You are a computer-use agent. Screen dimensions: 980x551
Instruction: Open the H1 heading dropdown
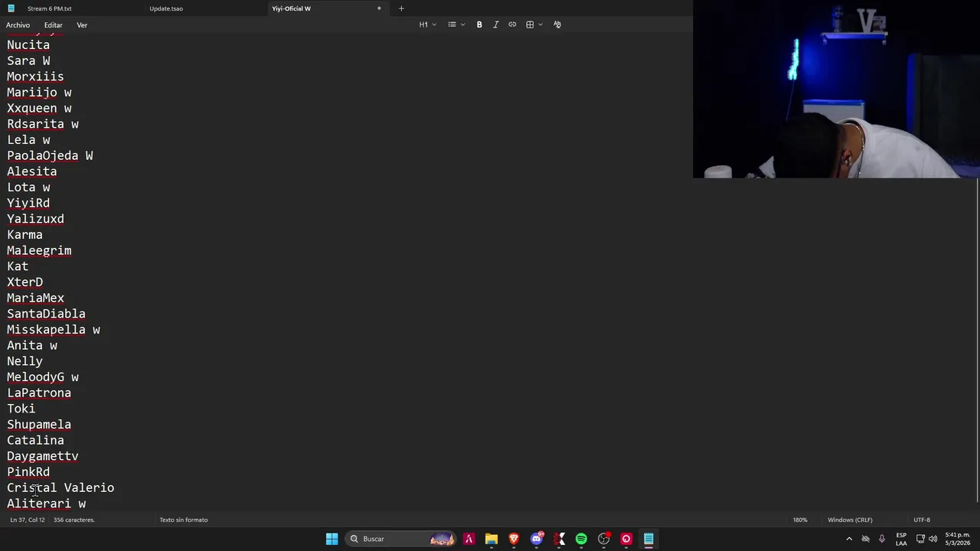click(427, 24)
